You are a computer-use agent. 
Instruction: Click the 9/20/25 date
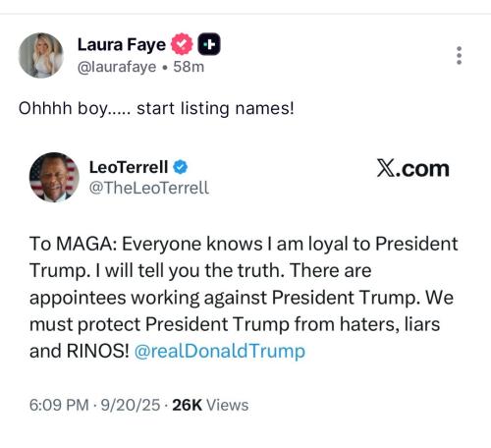pos(131,405)
